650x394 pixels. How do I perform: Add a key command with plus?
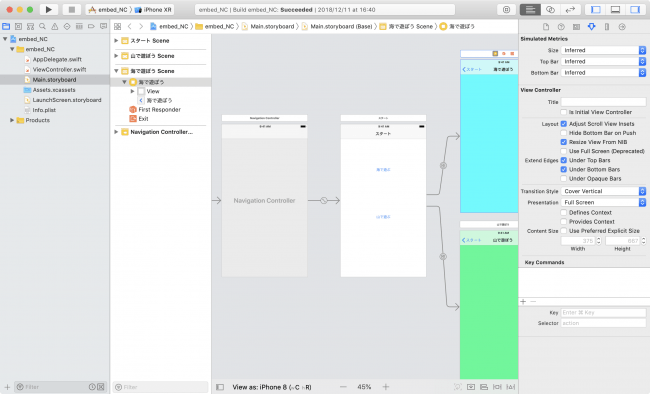point(523,302)
